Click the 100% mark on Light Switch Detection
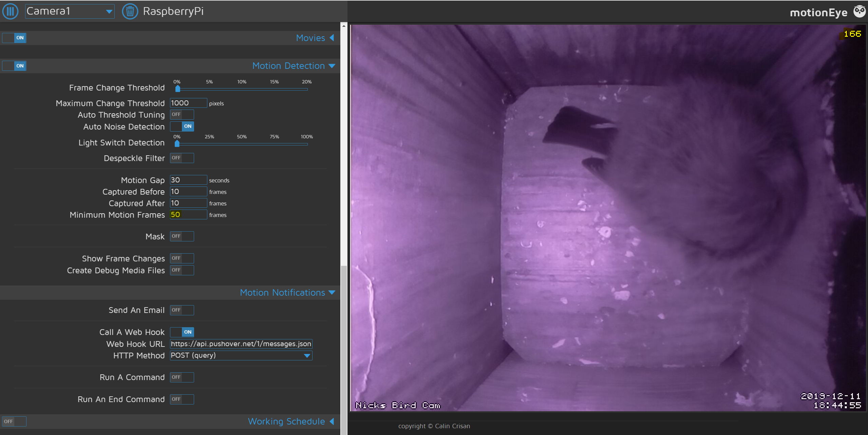 pos(307,137)
